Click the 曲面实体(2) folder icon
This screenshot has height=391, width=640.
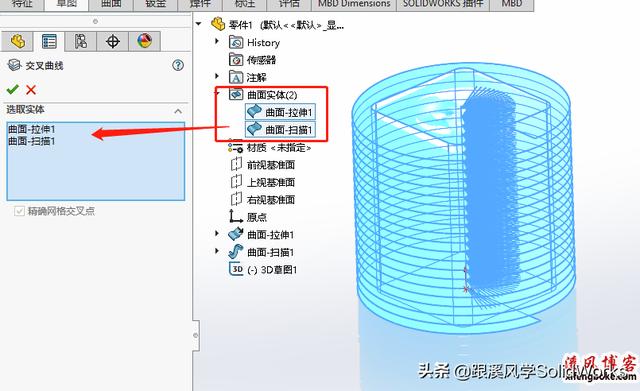pyautogui.click(x=236, y=95)
